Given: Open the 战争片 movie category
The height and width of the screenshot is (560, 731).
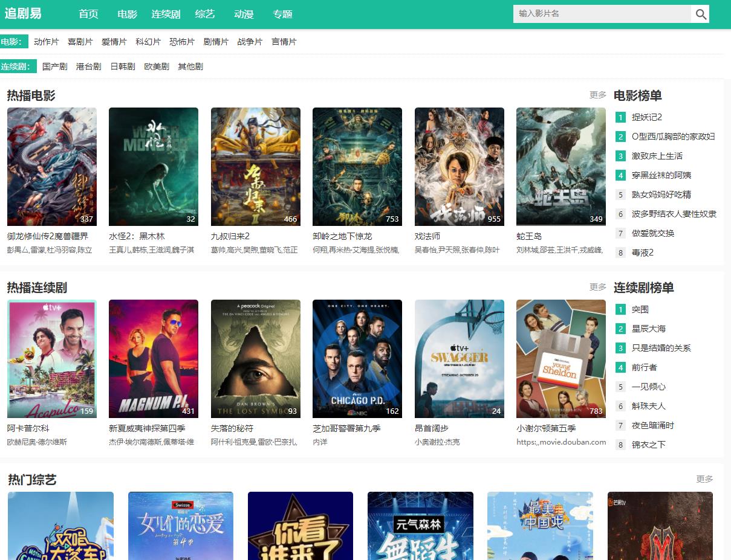Looking at the screenshot, I should coord(250,42).
